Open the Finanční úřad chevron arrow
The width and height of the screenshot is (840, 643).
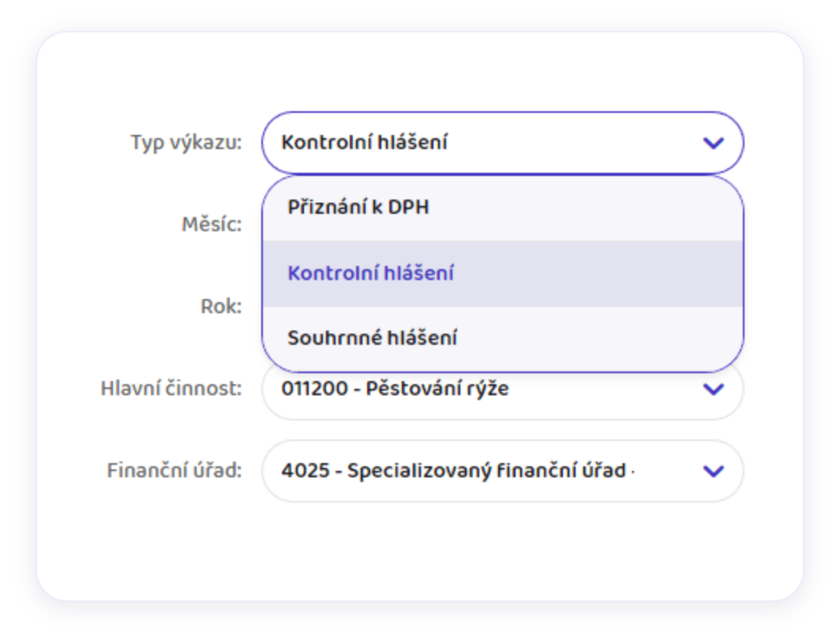pyautogui.click(x=713, y=471)
